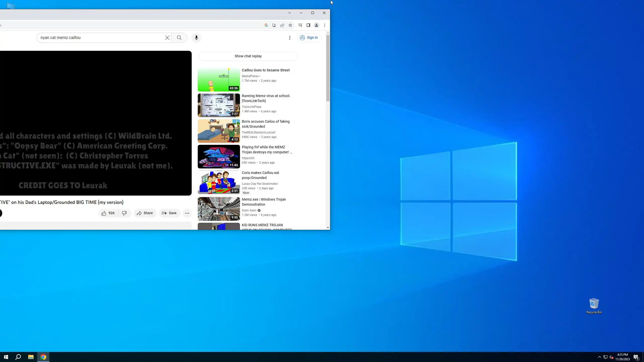Open Chrome side panel icon

308,25
